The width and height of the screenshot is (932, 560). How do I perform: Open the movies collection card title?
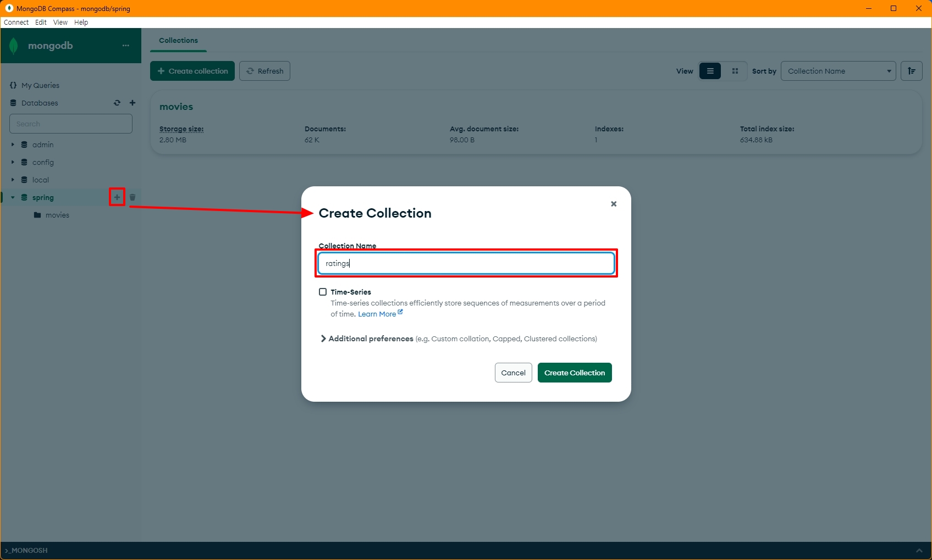click(x=176, y=107)
